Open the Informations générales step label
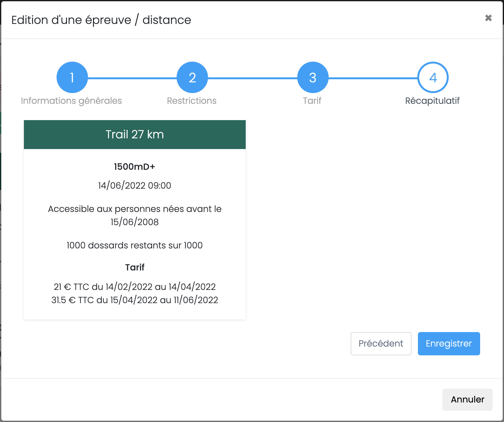The image size is (504, 422). [71, 101]
